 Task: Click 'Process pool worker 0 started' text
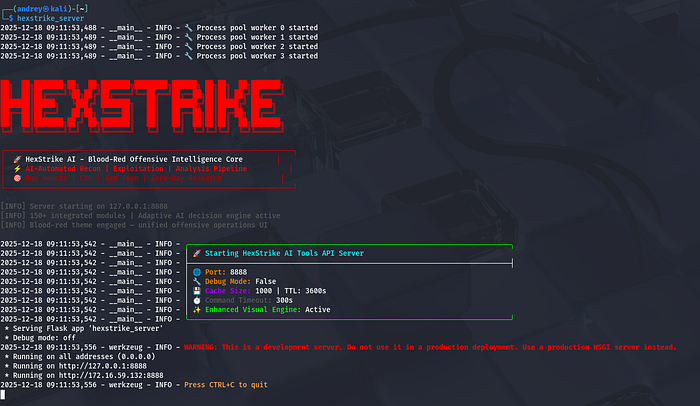[x=257, y=28]
